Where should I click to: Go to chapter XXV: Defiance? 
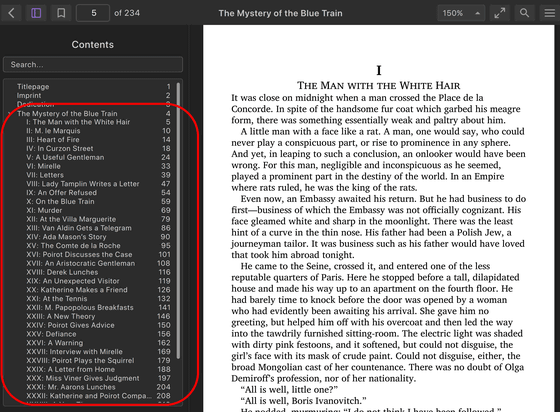pyautogui.click(x=98, y=334)
